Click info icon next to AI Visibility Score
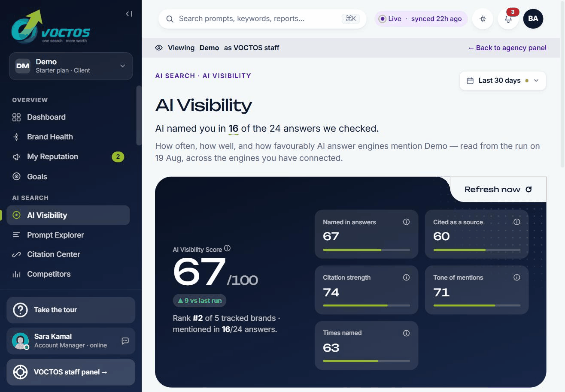The image size is (565, 392). pyautogui.click(x=228, y=248)
